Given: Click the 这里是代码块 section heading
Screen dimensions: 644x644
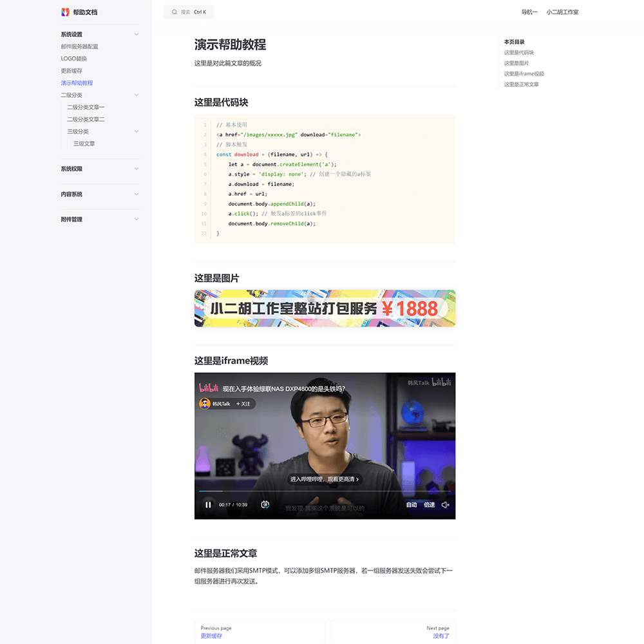Looking at the screenshot, I should pos(221,102).
